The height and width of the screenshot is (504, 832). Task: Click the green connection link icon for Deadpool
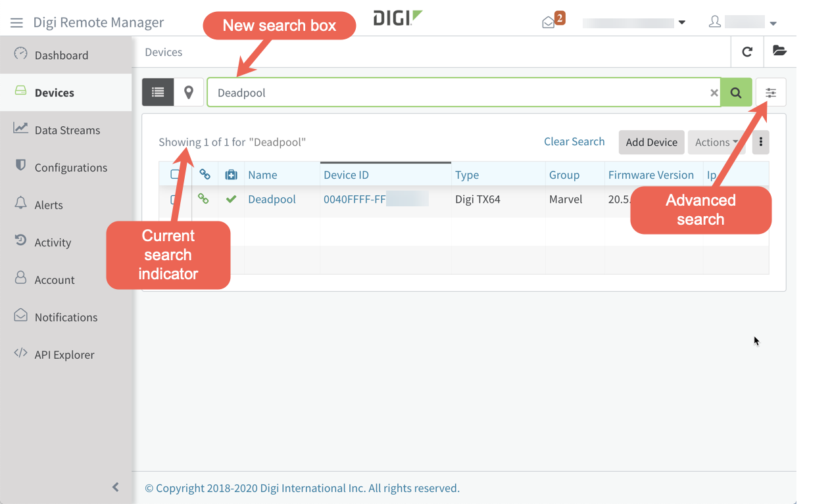pyautogui.click(x=204, y=198)
